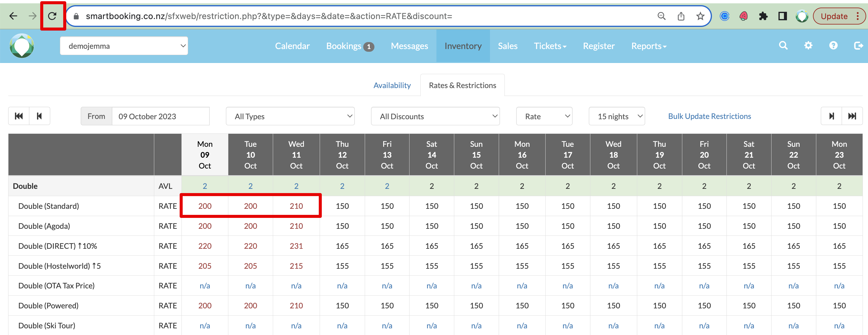Click the help question mark icon
The image size is (868, 335).
pyautogui.click(x=833, y=45)
